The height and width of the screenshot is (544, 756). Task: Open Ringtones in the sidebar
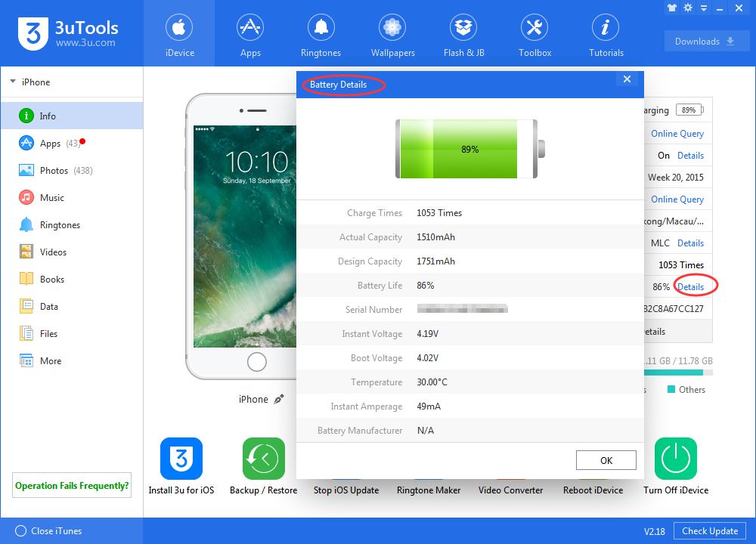coord(72,224)
